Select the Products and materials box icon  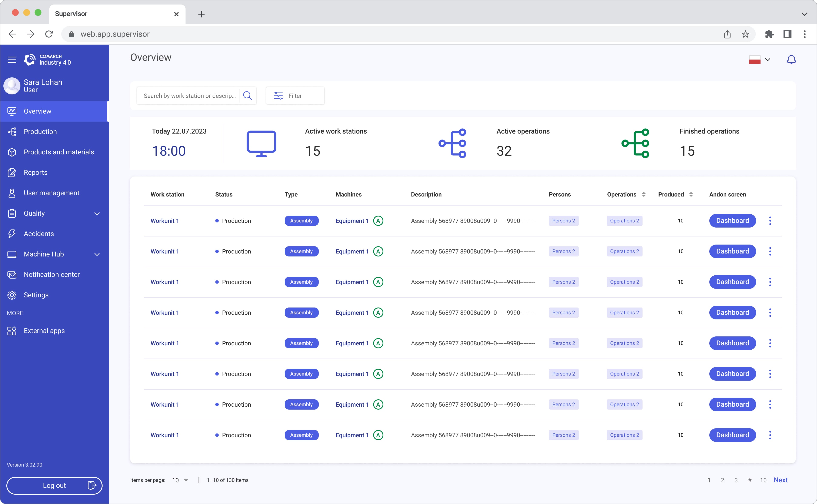coord(12,152)
